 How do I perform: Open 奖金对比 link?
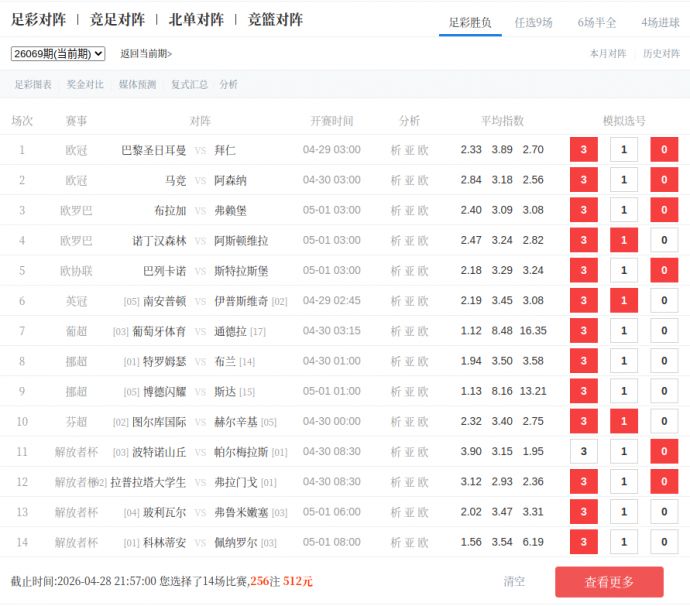tap(85, 84)
